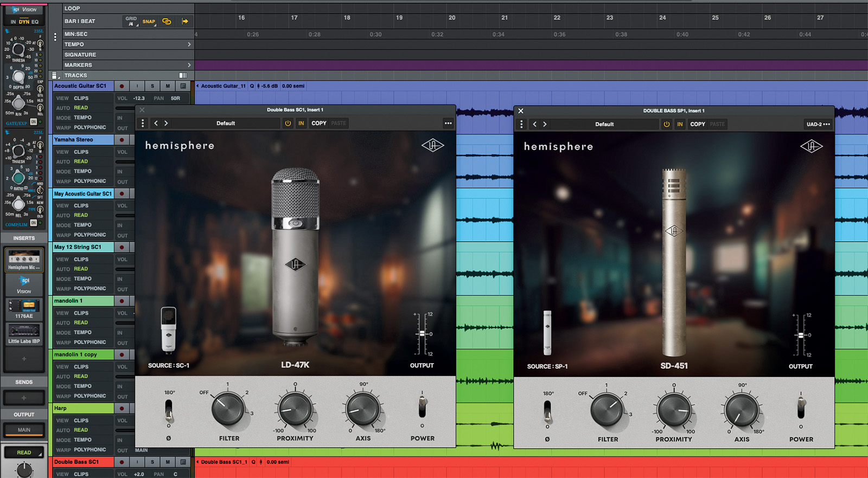Image resolution: width=868 pixels, height=478 pixels.
Task: Click bar 20 on the timeline ruler
Action: pyautogui.click(x=452, y=18)
